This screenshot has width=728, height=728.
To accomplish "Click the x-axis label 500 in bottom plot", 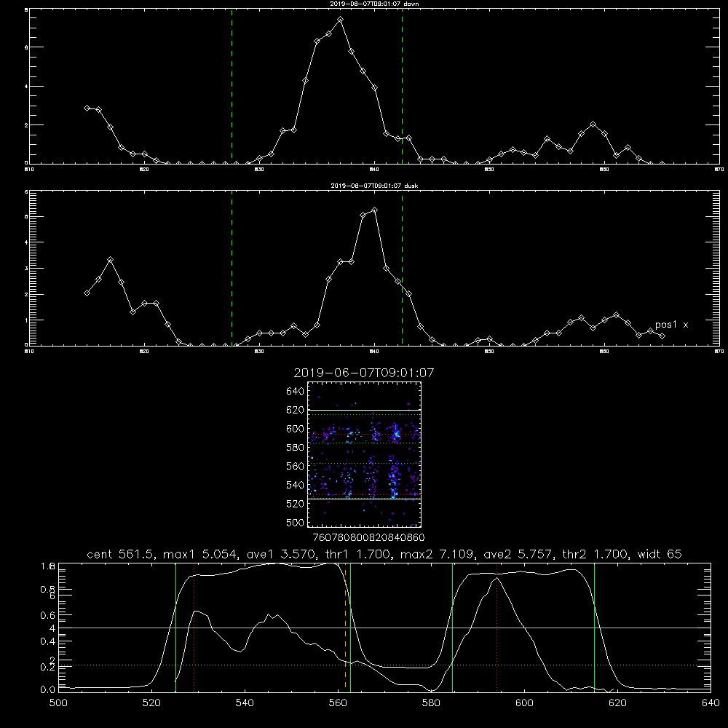I will click(58, 703).
